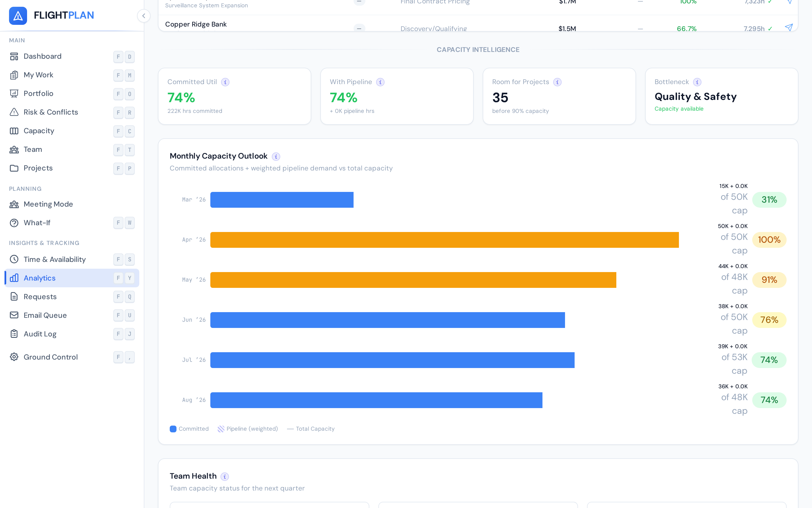Open the Audit Log label
This screenshot has width=812, height=508.
tap(40, 334)
